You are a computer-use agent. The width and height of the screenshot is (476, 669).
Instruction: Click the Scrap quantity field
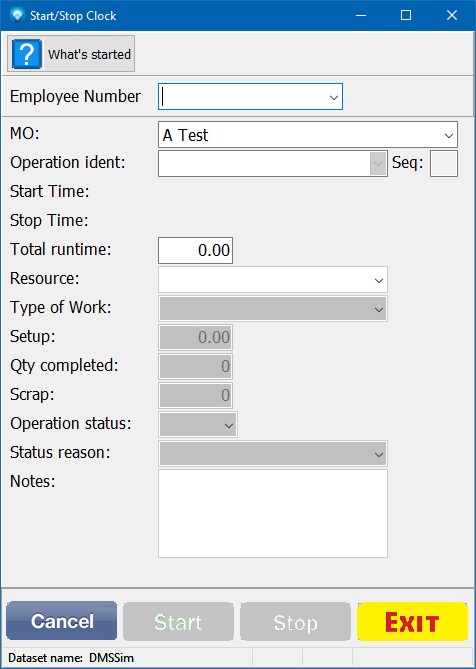(x=196, y=395)
